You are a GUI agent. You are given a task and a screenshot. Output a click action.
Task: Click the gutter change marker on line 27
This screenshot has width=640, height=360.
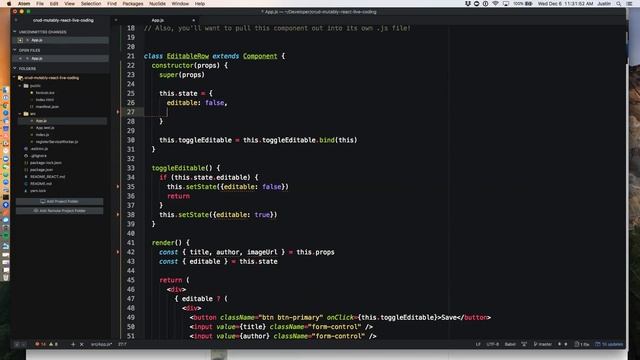[x=118, y=112]
